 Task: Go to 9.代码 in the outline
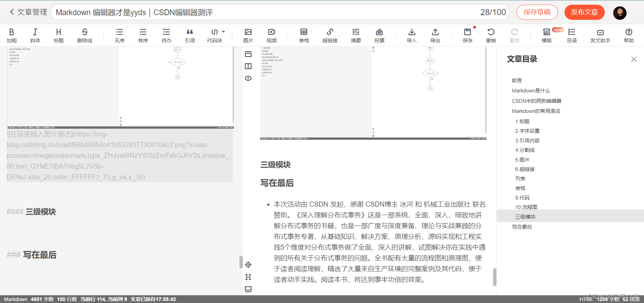click(523, 198)
